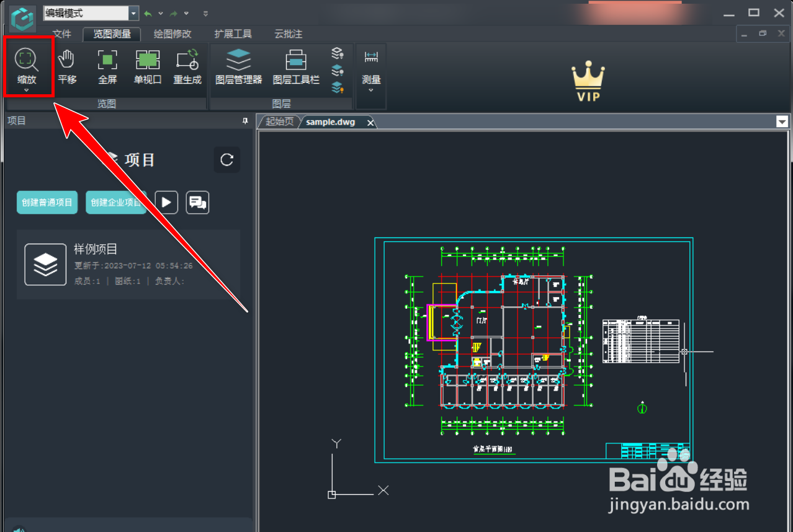Open the document tab list dropdown arrow
The width and height of the screenshot is (793, 532).
pos(782,122)
